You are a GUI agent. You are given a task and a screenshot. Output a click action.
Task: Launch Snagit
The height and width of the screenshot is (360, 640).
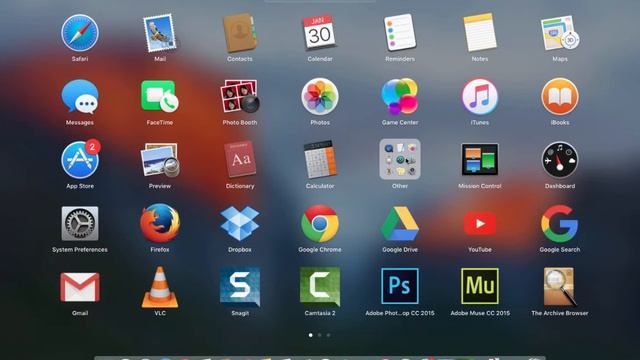pos(240,287)
